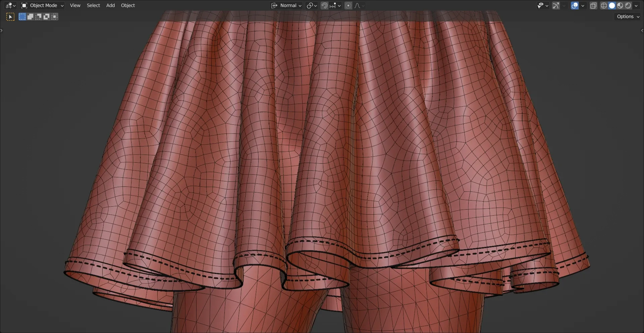Choose Subtract selection mode icon
Viewport: 644px width, 333px height.
click(38, 17)
